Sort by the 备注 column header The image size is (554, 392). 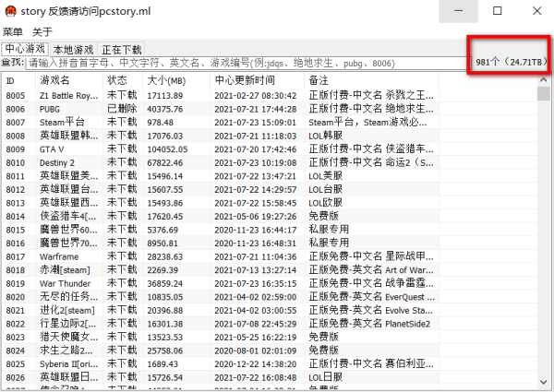point(369,80)
